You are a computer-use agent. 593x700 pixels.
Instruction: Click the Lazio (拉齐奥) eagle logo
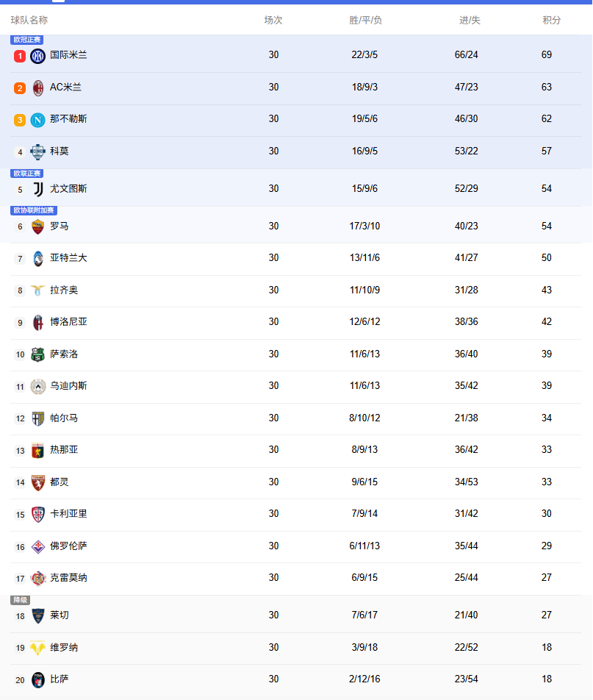pos(38,290)
